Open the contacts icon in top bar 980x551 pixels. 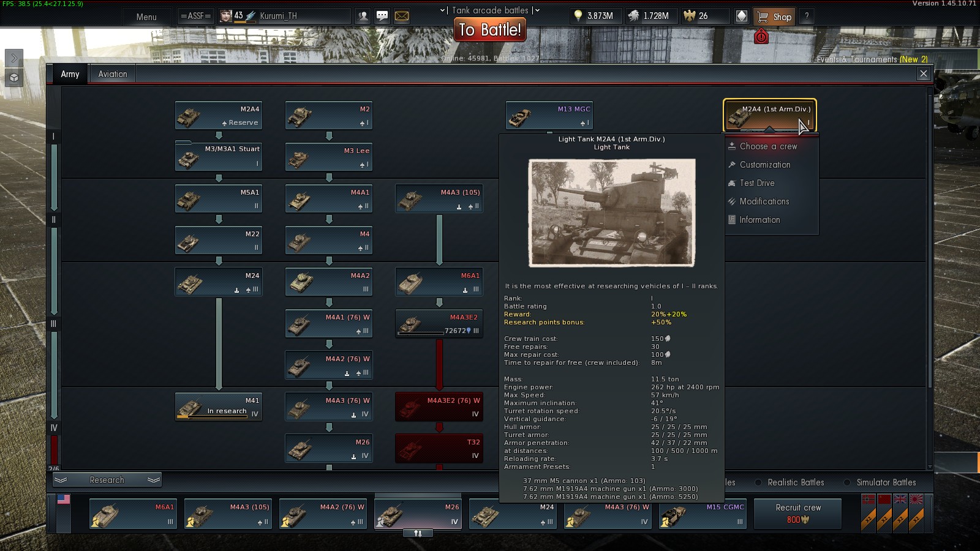(x=363, y=17)
